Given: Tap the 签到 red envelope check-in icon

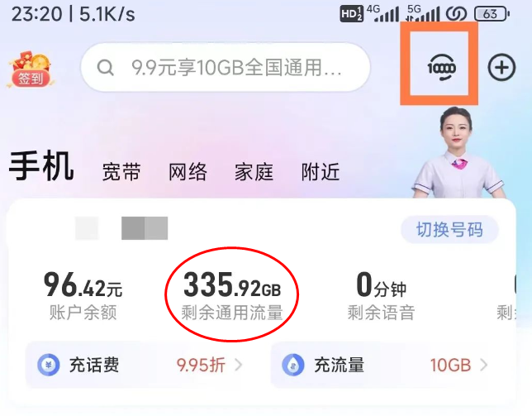Looking at the screenshot, I should point(31,69).
